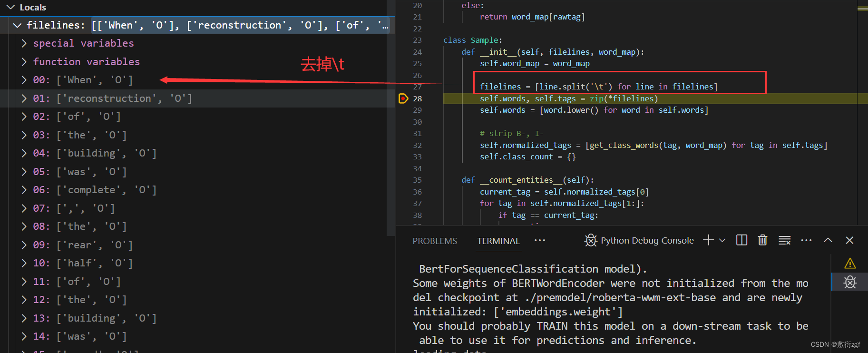
Task: Clear the terminal output icon
Action: [784, 240]
